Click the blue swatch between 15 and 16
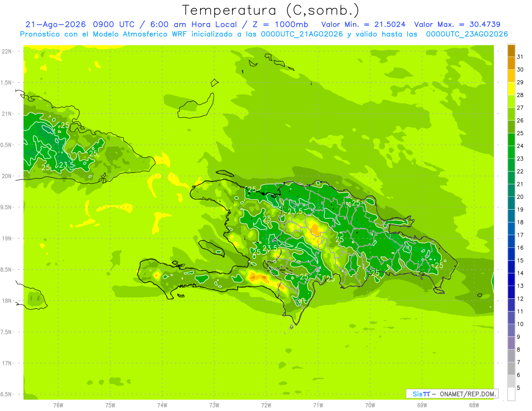Screen dimensions: 532x411 click(x=511, y=254)
